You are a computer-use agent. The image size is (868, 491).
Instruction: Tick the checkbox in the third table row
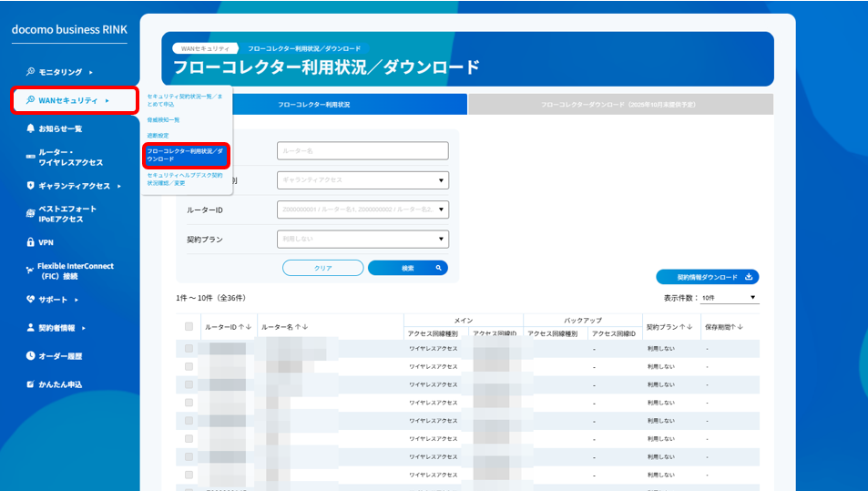(x=189, y=384)
